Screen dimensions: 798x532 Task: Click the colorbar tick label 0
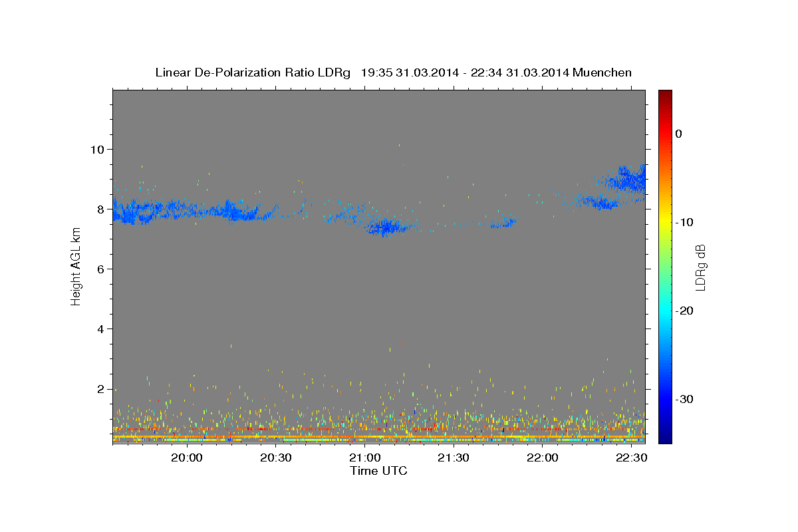678,134
